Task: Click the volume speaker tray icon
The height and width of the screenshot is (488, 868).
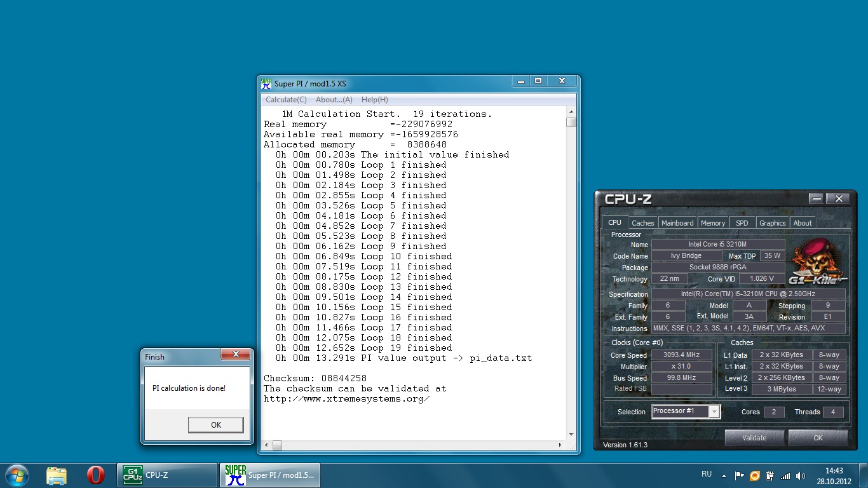Action: point(801,475)
